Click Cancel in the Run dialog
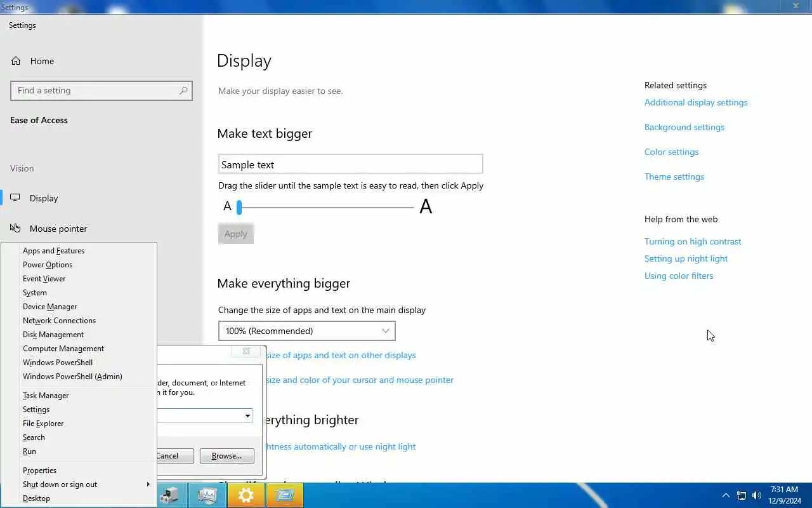Image resolution: width=812 pixels, height=508 pixels. click(174, 456)
